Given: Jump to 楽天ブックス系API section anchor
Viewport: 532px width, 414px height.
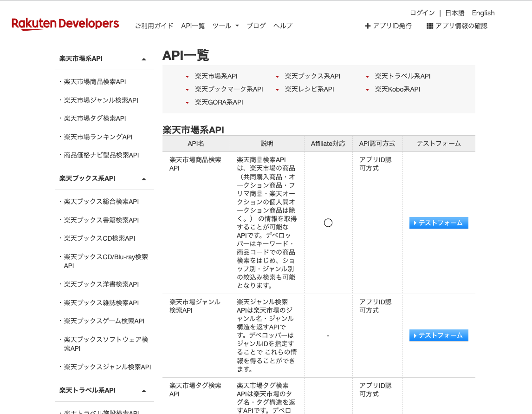Looking at the screenshot, I should pos(312,76).
